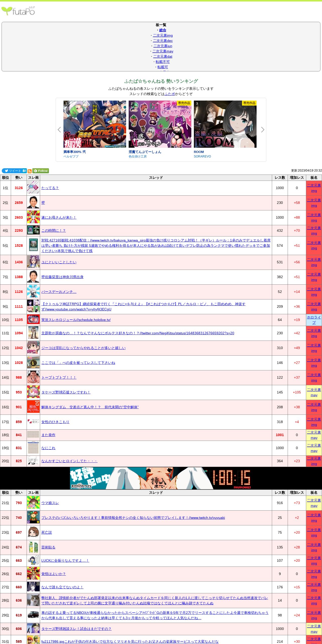Click the green Follow button

41,171
